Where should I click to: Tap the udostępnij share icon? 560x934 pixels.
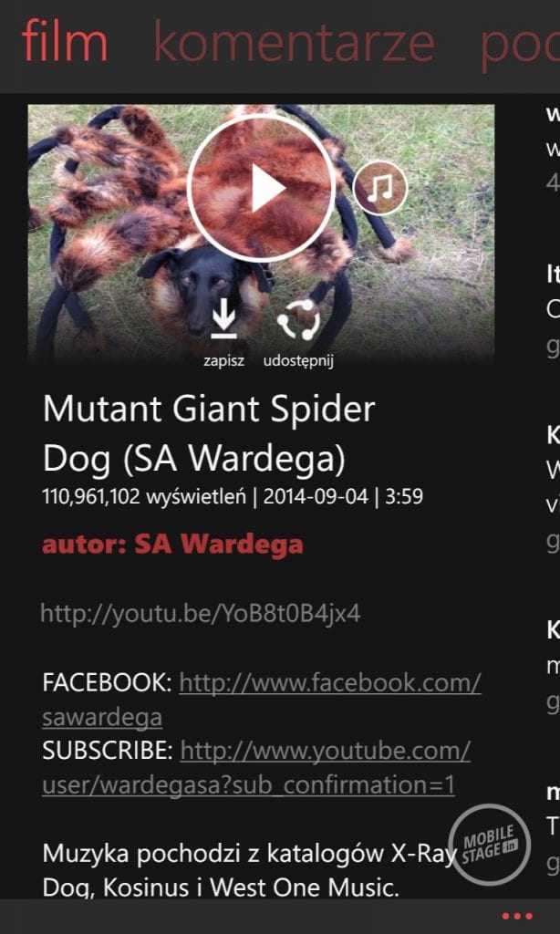[298, 320]
